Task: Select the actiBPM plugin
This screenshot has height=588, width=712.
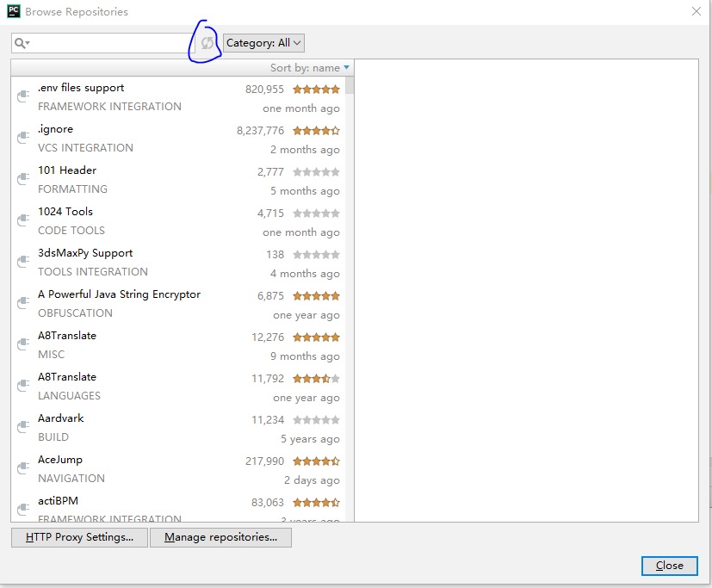Action: [178, 506]
